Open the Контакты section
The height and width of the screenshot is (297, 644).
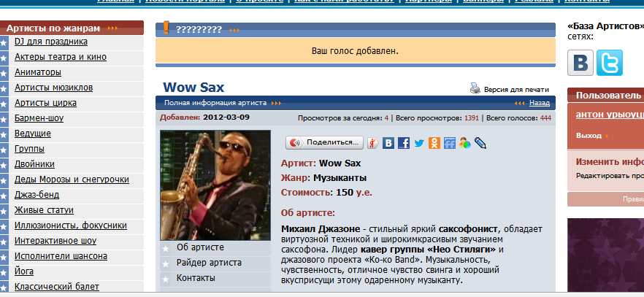[x=196, y=278]
